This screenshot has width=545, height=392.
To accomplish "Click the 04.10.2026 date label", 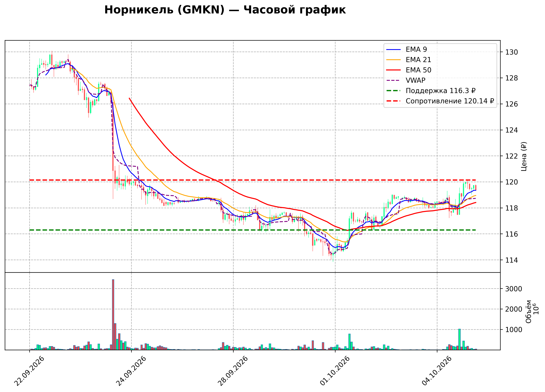I will pyautogui.click(x=437, y=371).
